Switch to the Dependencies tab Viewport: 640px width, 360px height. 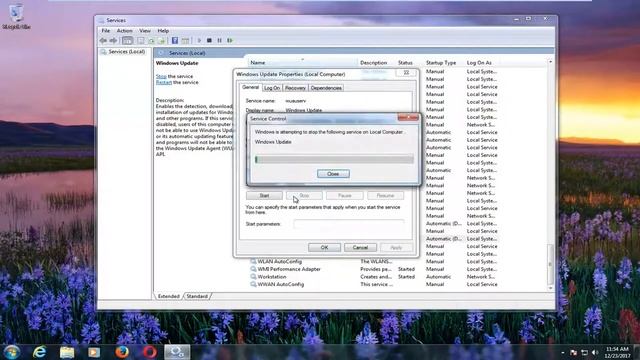pyautogui.click(x=326, y=88)
